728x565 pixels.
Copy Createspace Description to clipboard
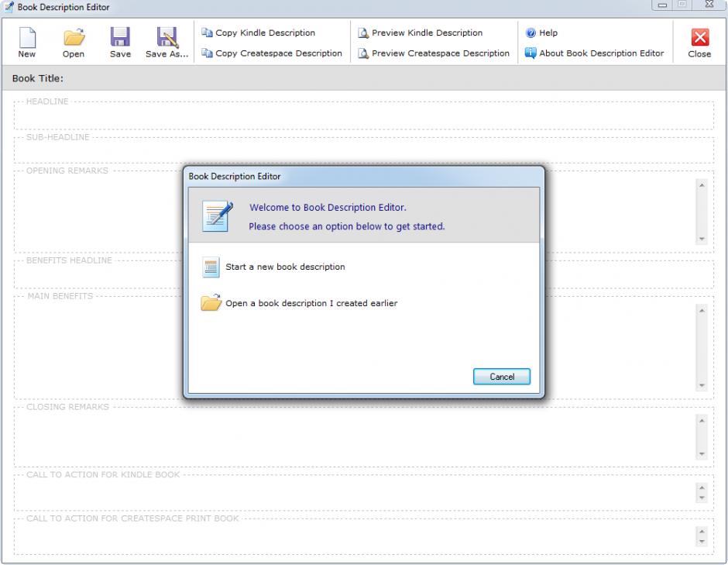point(272,53)
